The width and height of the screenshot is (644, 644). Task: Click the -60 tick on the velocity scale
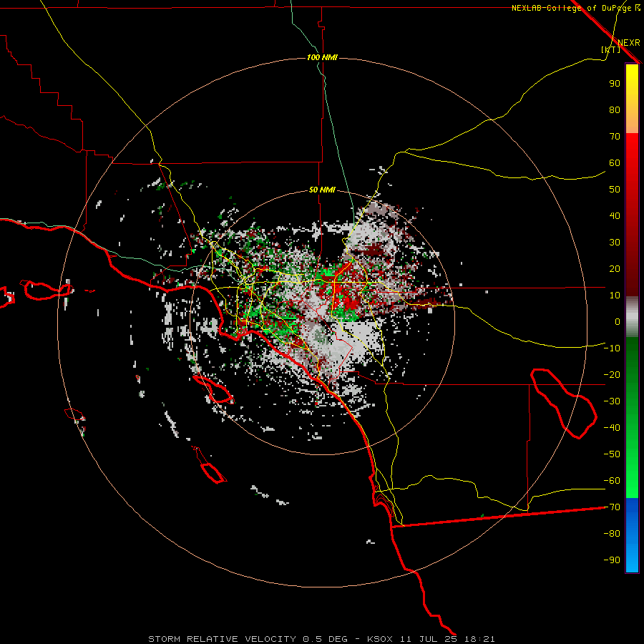click(x=612, y=481)
